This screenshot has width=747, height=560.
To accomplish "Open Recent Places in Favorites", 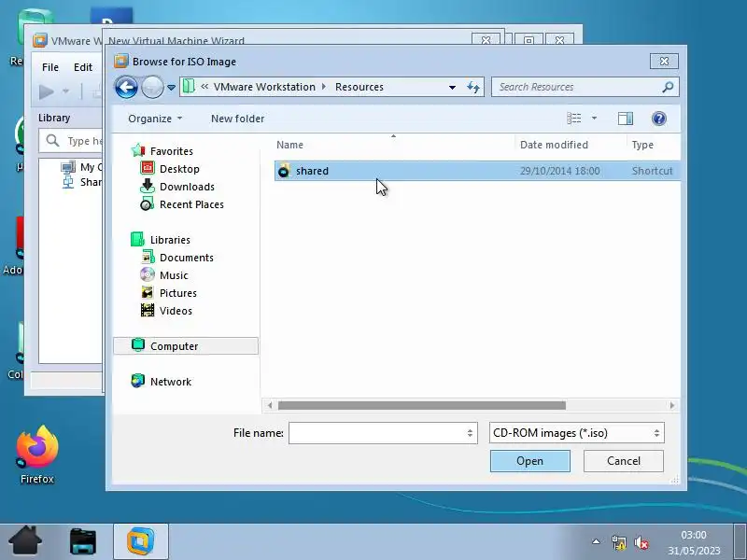I will tap(191, 204).
